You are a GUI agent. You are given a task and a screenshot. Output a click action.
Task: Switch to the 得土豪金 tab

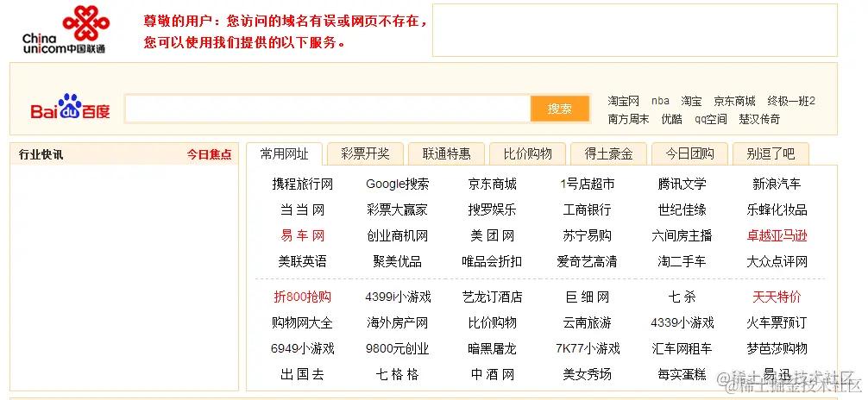(x=608, y=153)
